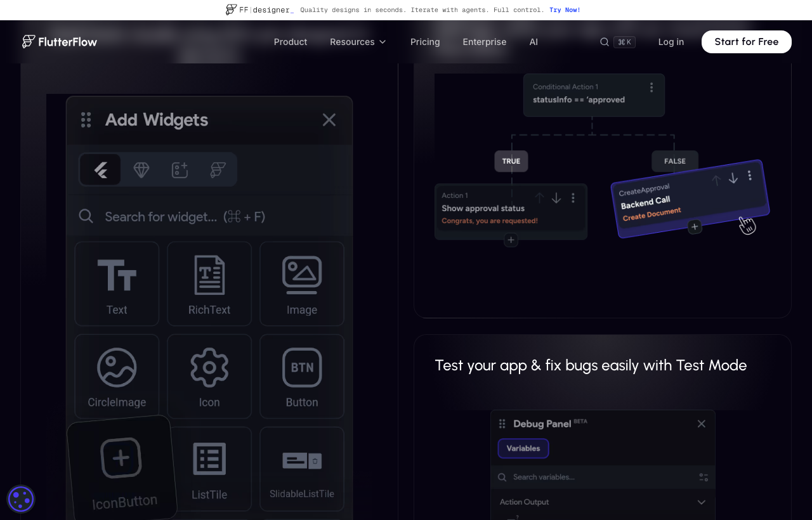
Task: Click the TRUE branch label
Action: [x=511, y=161]
